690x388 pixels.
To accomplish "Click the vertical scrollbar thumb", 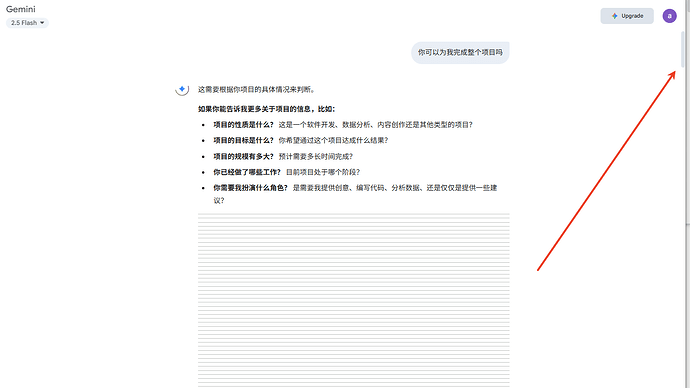I will (683, 50).
